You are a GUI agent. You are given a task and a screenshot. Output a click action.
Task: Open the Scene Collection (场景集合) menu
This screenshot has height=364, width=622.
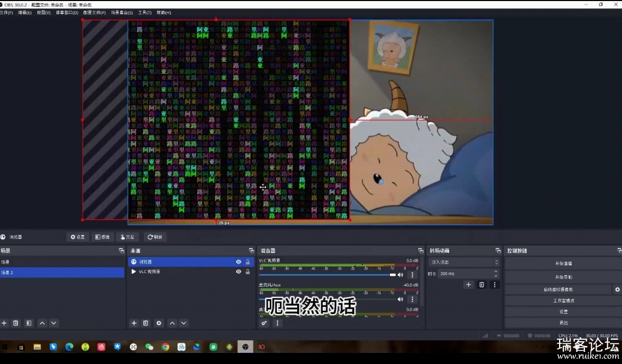click(122, 13)
